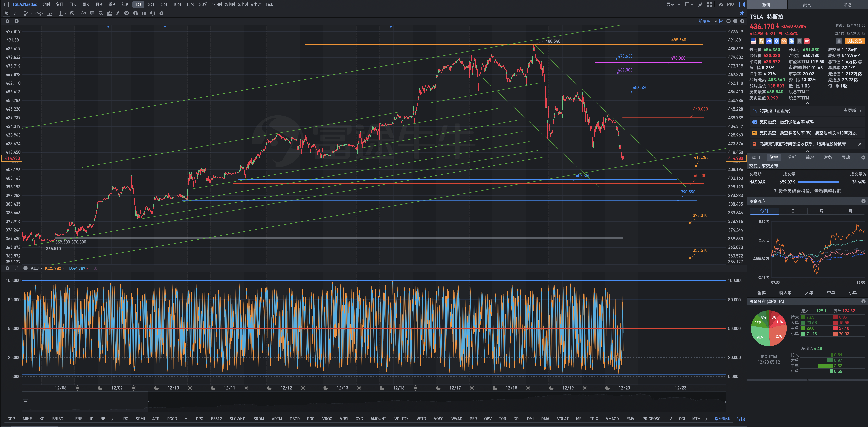Select the speech bubble comment tool
Screen dimensions: 868x427
(x=92, y=13)
